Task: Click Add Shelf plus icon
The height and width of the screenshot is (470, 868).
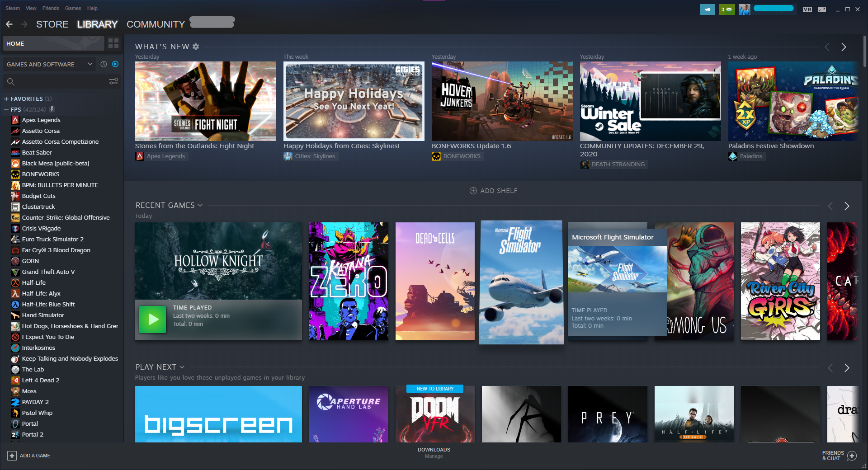Action: click(473, 191)
